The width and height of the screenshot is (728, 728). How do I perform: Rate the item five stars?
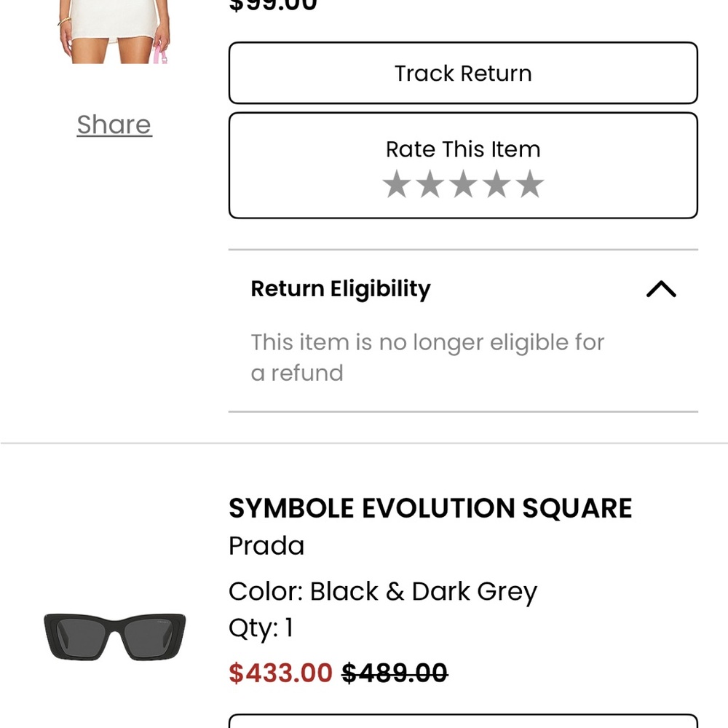(529, 184)
